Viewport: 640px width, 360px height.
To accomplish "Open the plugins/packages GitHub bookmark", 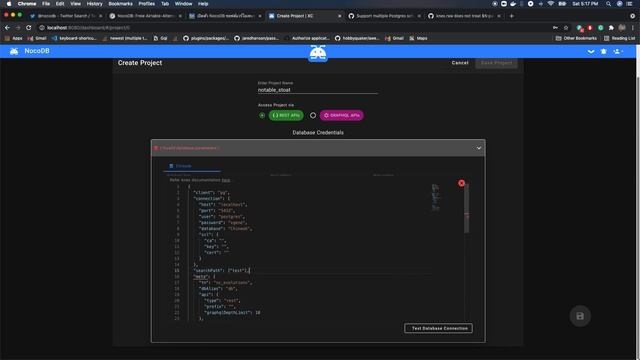I will [206, 38].
